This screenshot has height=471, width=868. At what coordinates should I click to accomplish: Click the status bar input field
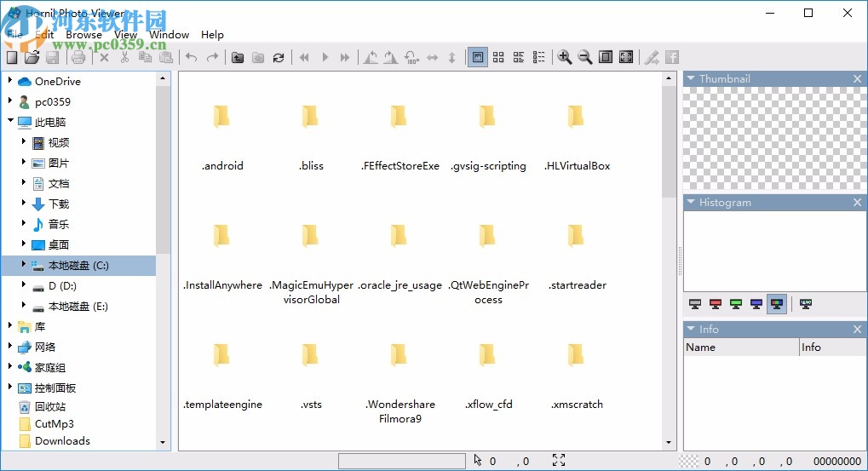[x=402, y=461]
